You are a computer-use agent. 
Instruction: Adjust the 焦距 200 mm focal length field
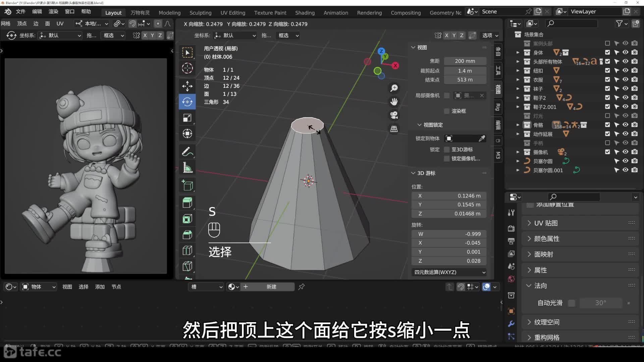coord(465,61)
